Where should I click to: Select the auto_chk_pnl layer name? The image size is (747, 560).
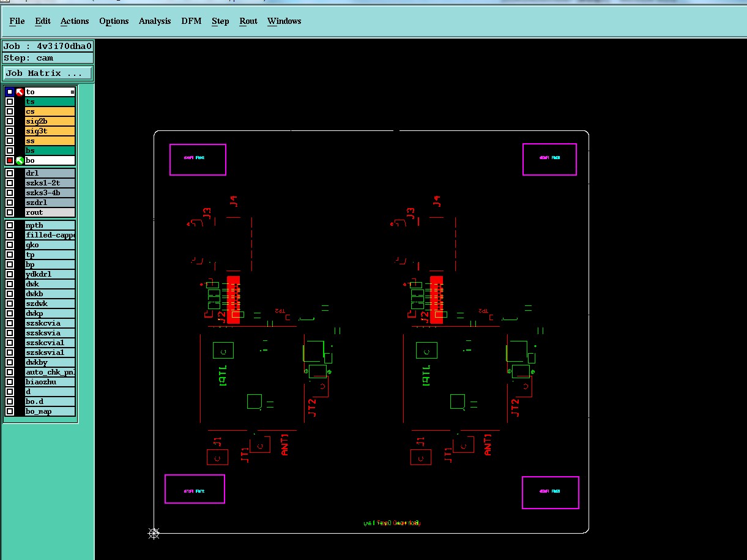click(x=50, y=372)
